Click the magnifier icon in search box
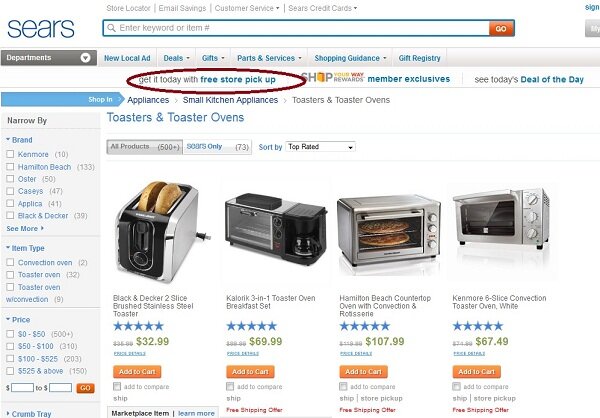This screenshot has width=600, height=418. (111, 28)
